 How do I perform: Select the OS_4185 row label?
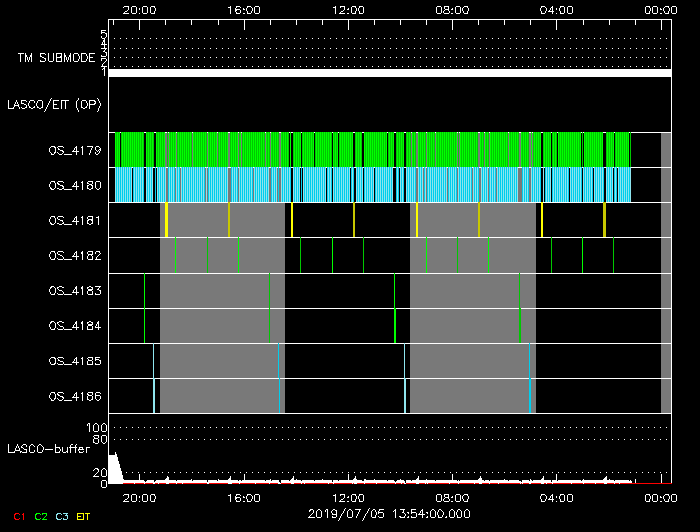75,360
